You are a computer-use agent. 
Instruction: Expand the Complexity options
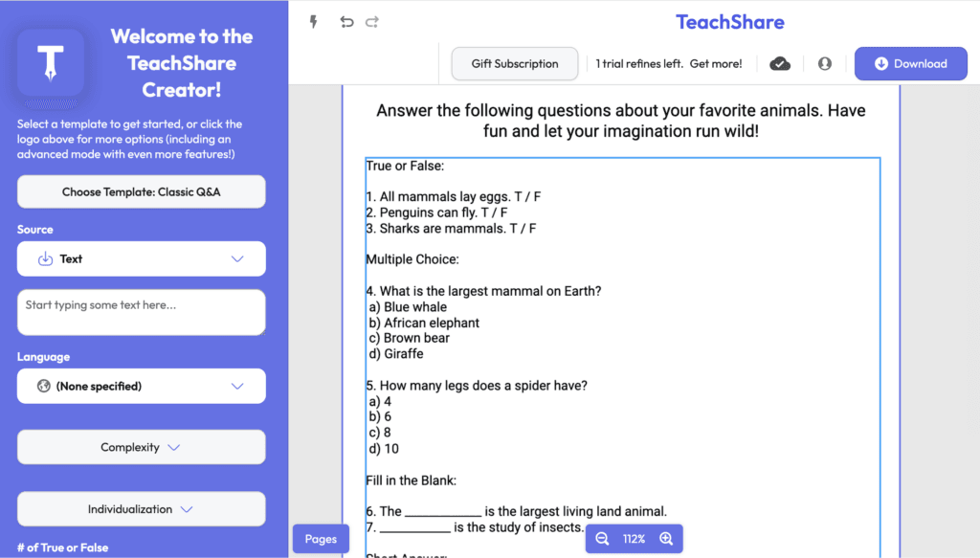(141, 447)
